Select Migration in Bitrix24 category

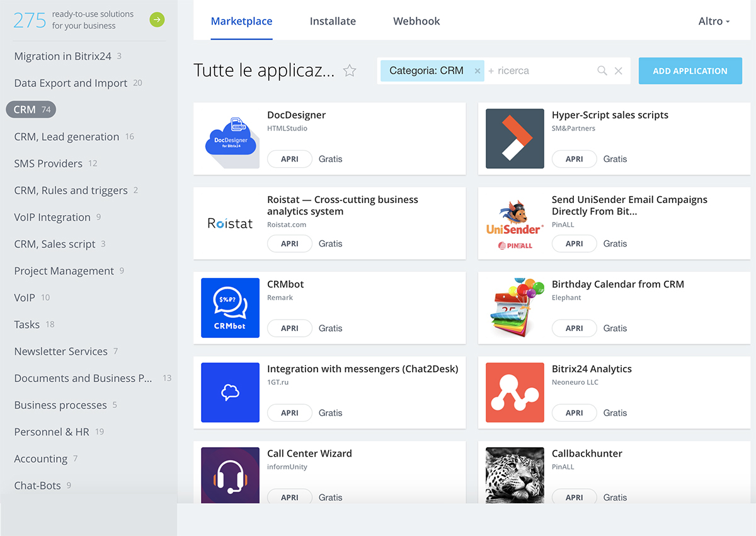pos(67,56)
